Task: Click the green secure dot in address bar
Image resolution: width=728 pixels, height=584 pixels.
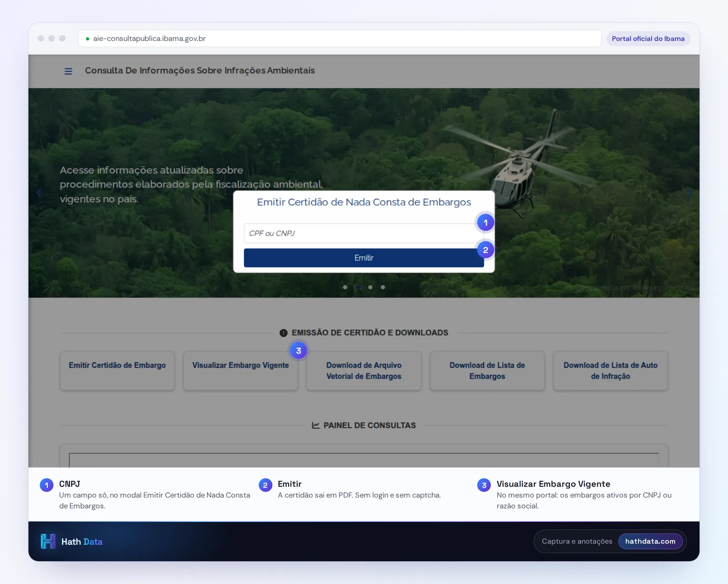Action: tap(87, 39)
